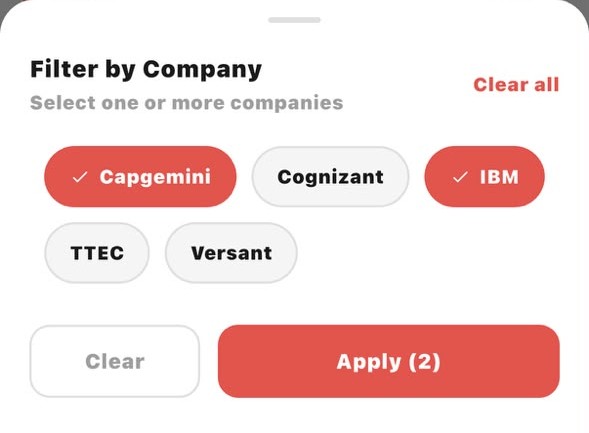Pick TTEC in the company options
Screen dimensions: 589x433
point(97,253)
